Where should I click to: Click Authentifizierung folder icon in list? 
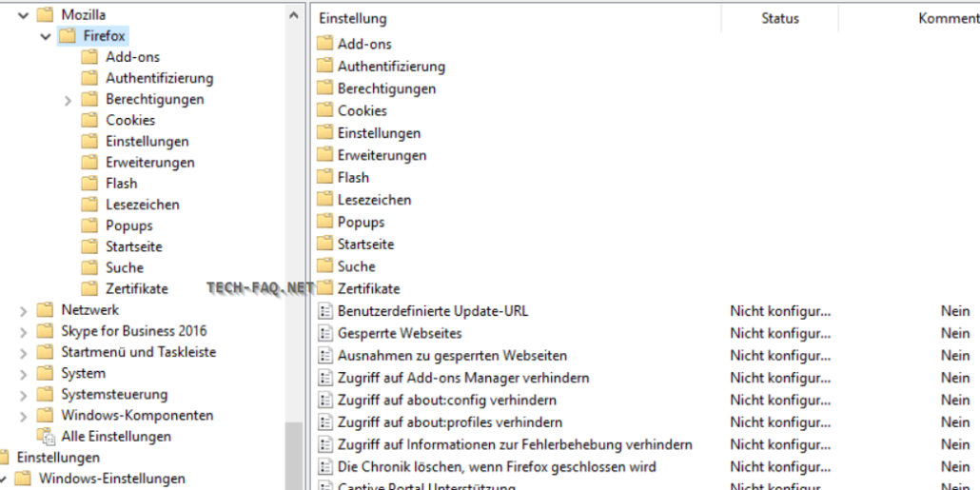pos(325,67)
